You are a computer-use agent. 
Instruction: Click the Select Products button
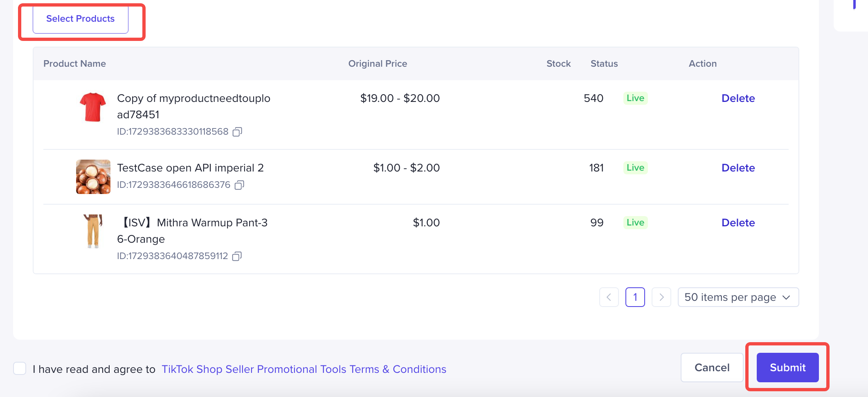(81, 19)
